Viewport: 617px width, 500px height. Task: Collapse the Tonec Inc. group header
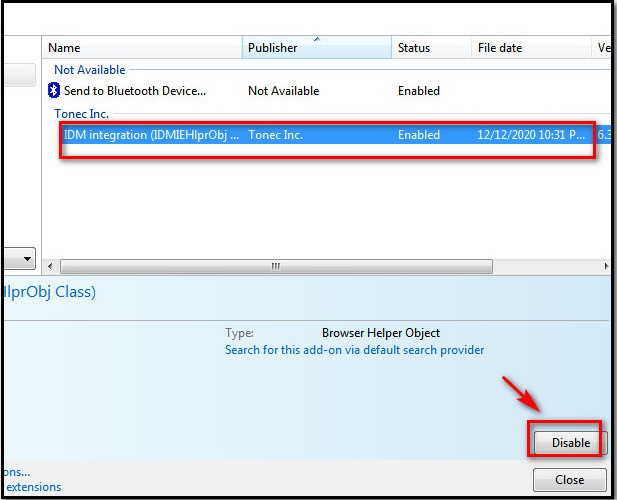pos(81,114)
